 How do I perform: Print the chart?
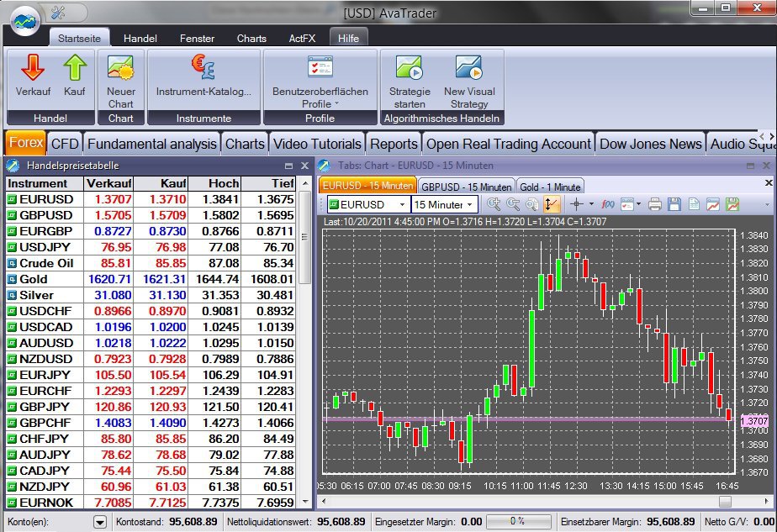click(x=655, y=204)
